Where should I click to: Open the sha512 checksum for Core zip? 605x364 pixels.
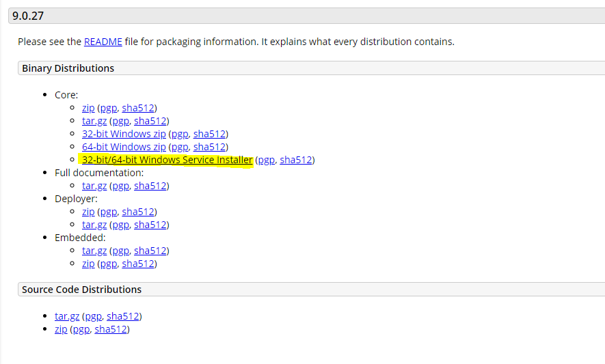[138, 108]
